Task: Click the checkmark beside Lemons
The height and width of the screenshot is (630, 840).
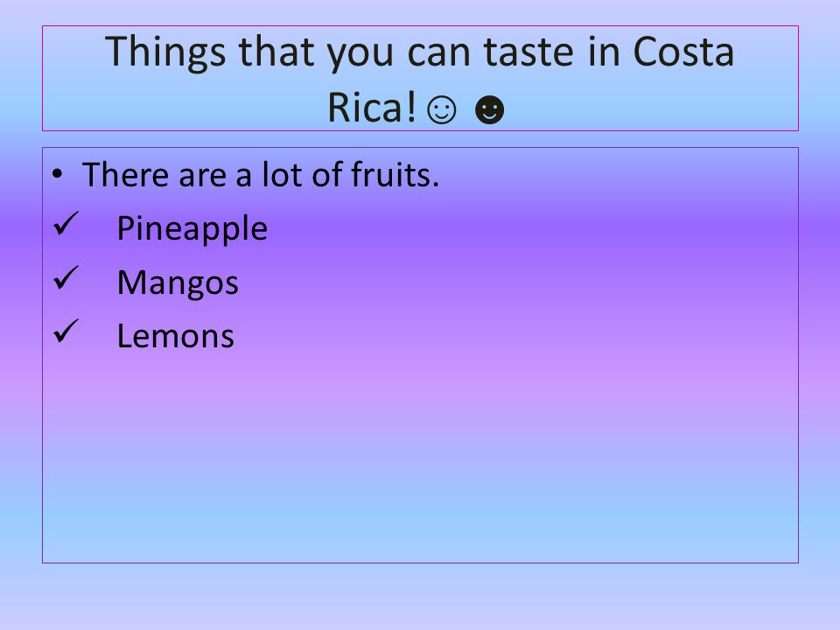Action: pos(66,331)
